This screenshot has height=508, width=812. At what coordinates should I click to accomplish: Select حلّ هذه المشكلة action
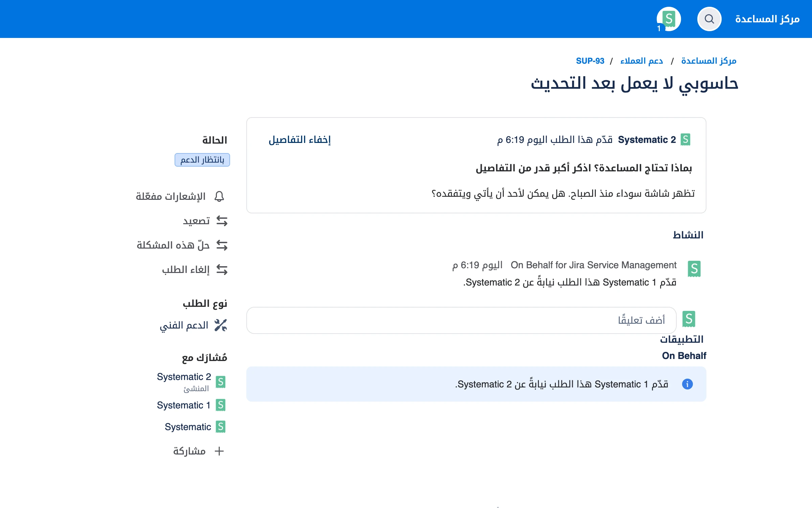pos(182,245)
